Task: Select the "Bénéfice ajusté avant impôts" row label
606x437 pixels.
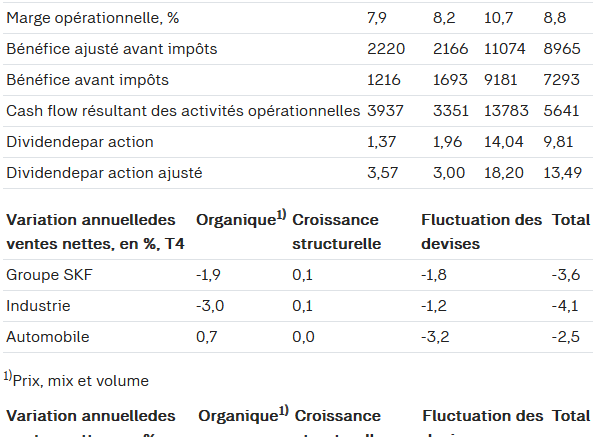Action: pyautogui.click(x=111, y=48)
